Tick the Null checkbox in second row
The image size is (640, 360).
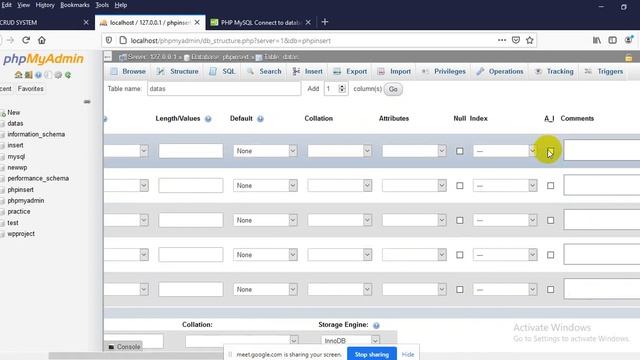(x=460, y=186)
